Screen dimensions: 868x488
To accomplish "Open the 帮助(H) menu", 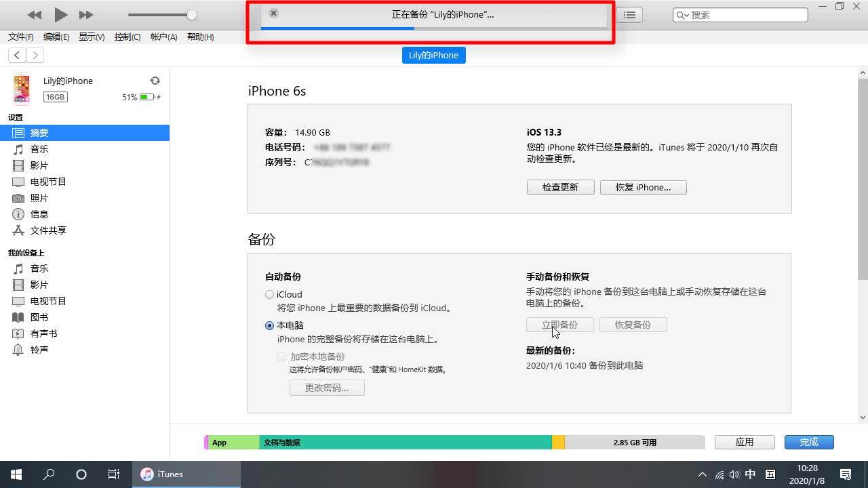I will pos(200,37).
